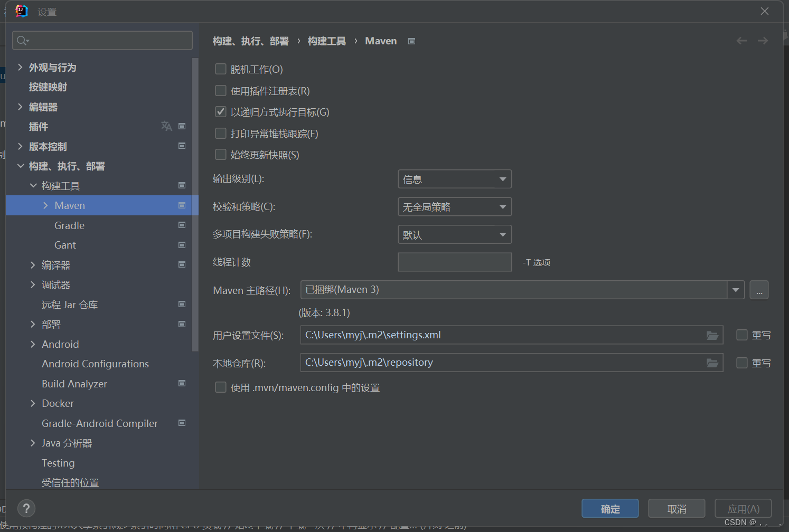Expand Java 分析器 tree node
The width and height of the screenshot is (789, 532).
(33, 443)
